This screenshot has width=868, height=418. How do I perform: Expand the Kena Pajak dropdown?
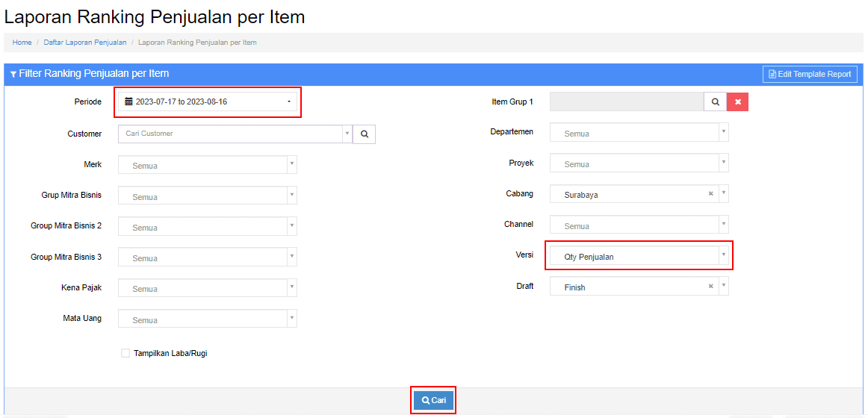coord(208,288)
